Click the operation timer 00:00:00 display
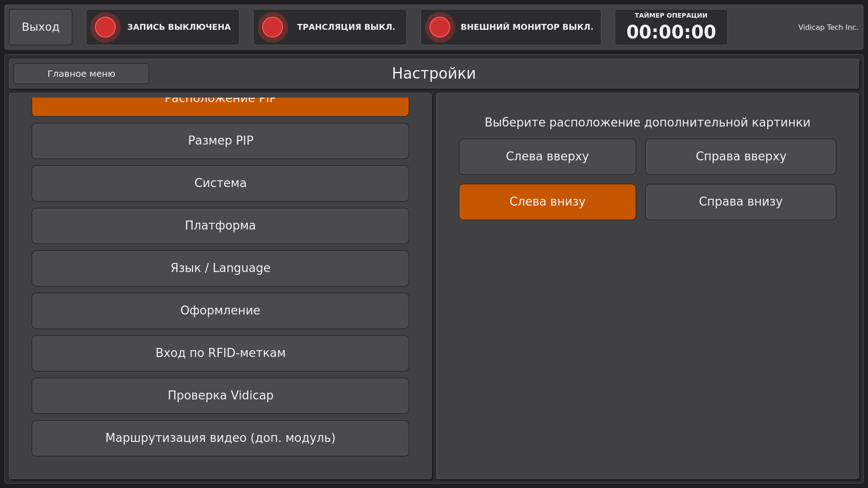Viewport: 868px width, 488px height. click(x=671, y=32)
